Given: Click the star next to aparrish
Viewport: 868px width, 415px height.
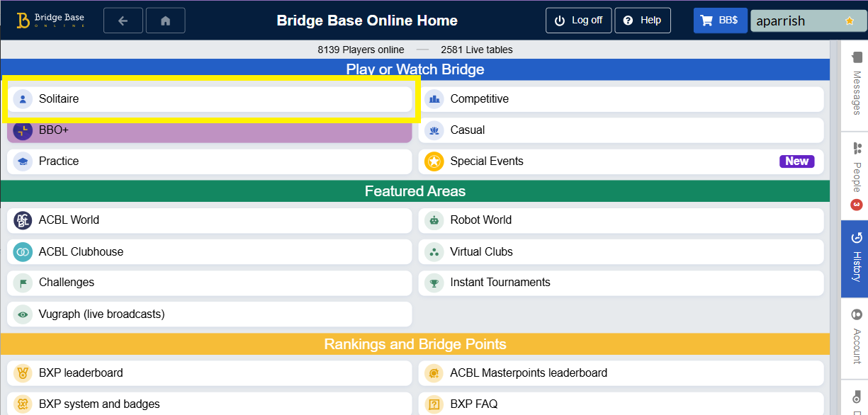Looking at the screenshot, I should pos(850,21).
